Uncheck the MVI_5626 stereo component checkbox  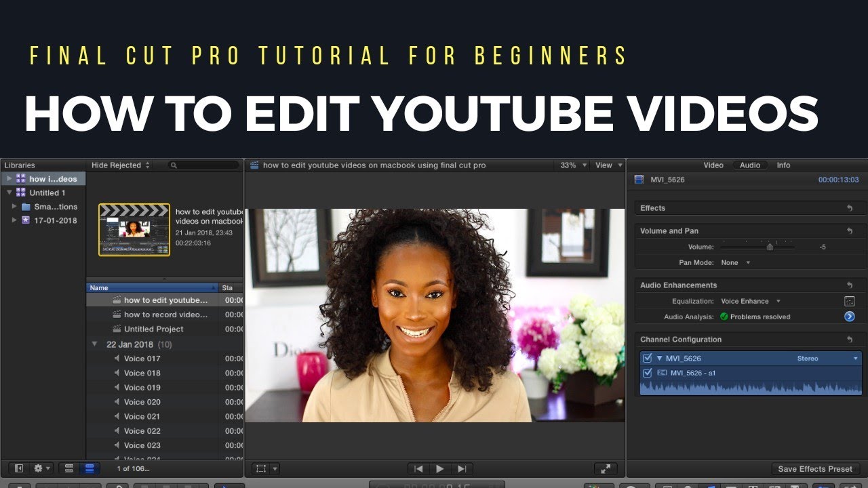click(648, 359)
